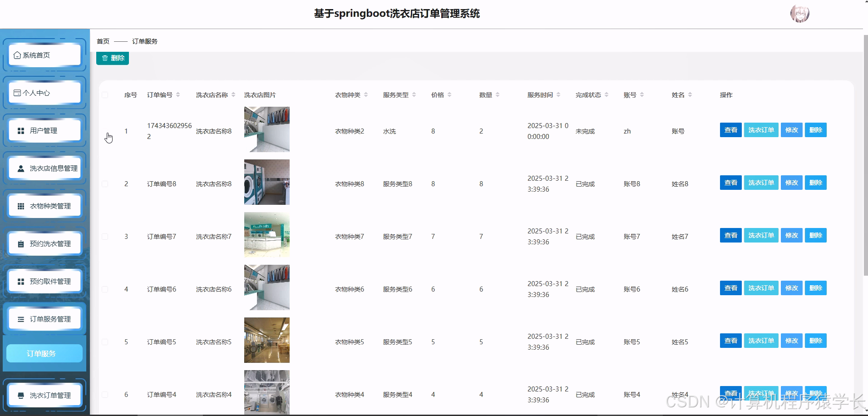Viewport: 868px width, 416px height.
Task: Click 衣物种类6 cell in table
Action: (x=350, y=289)
